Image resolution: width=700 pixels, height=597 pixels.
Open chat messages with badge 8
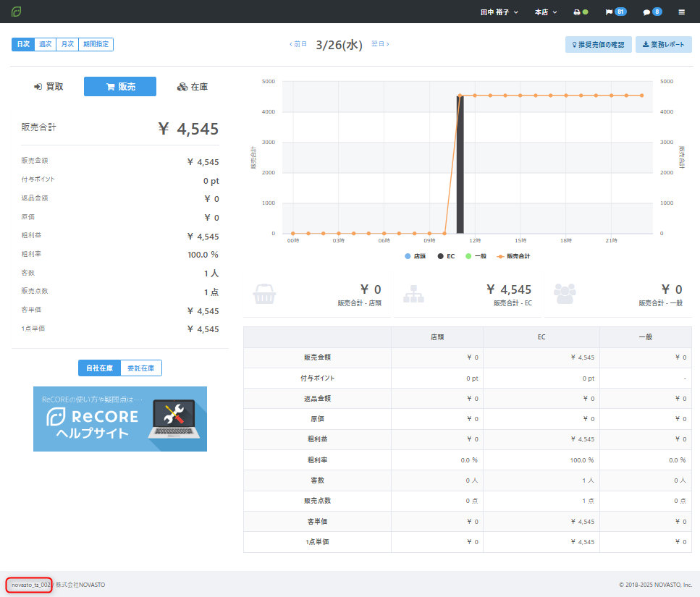tap(652, 12)
